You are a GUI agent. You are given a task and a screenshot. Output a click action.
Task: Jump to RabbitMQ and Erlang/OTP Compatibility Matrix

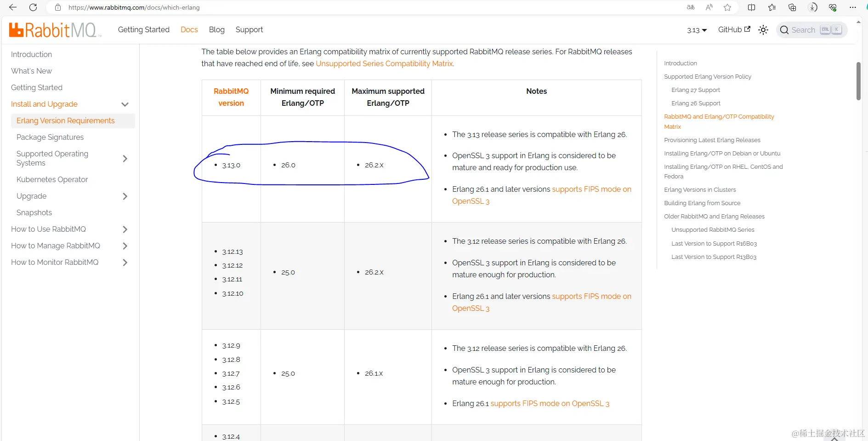tap(719, 121)
